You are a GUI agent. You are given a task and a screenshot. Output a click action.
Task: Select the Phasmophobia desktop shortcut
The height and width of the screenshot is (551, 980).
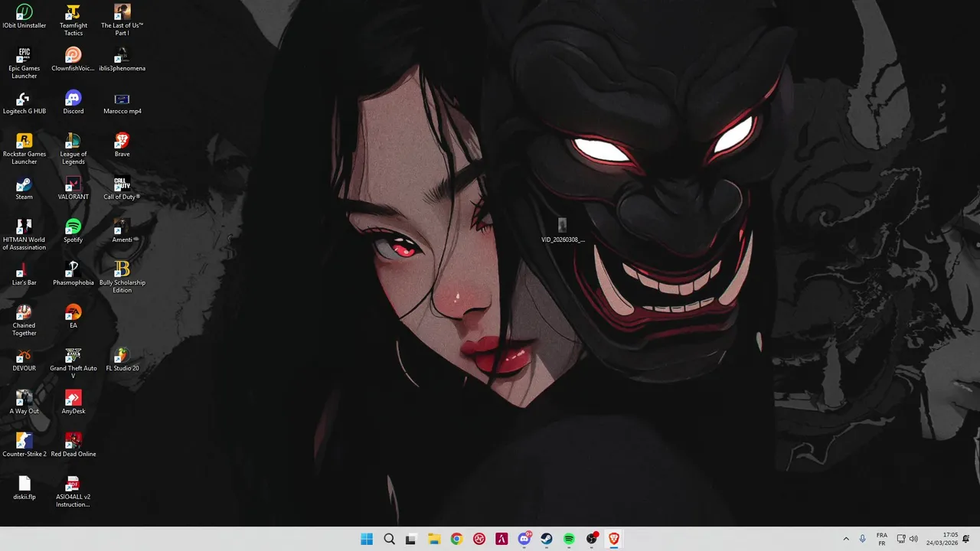(x=73, y=274)
